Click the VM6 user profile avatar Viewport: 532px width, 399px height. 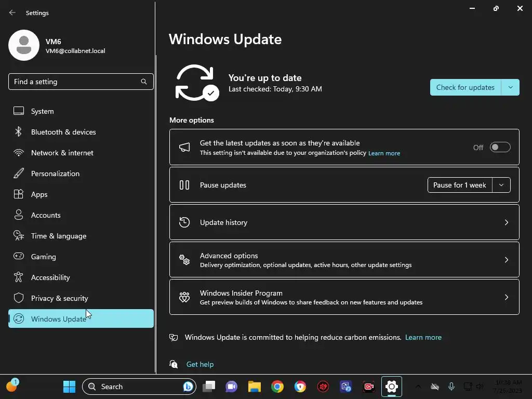tap(24, 45)
